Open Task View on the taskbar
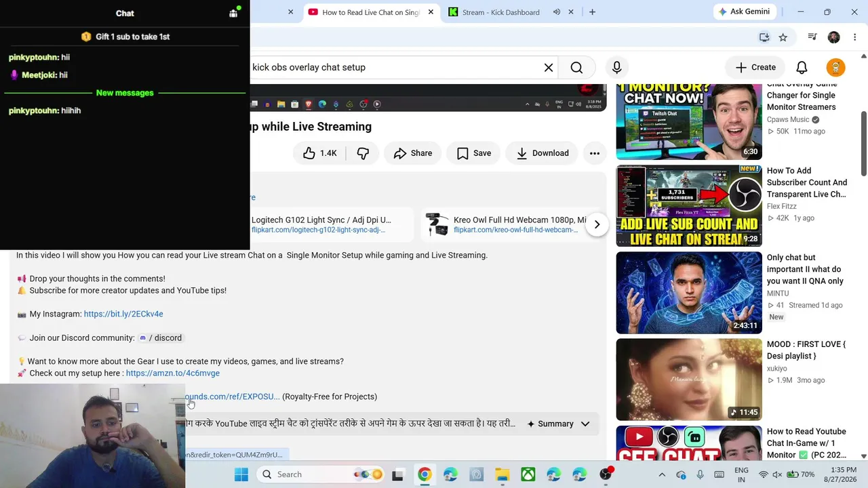 (x=397, y=474)
